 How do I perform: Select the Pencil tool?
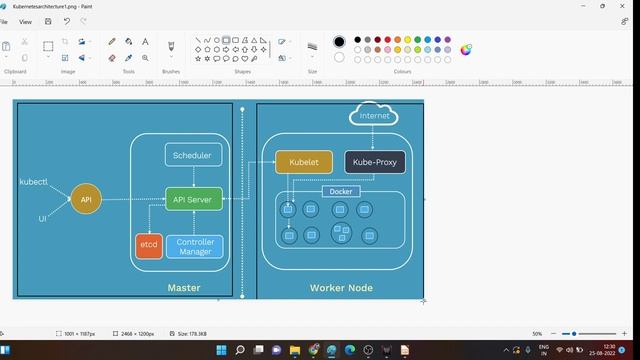tap(112, 42)
